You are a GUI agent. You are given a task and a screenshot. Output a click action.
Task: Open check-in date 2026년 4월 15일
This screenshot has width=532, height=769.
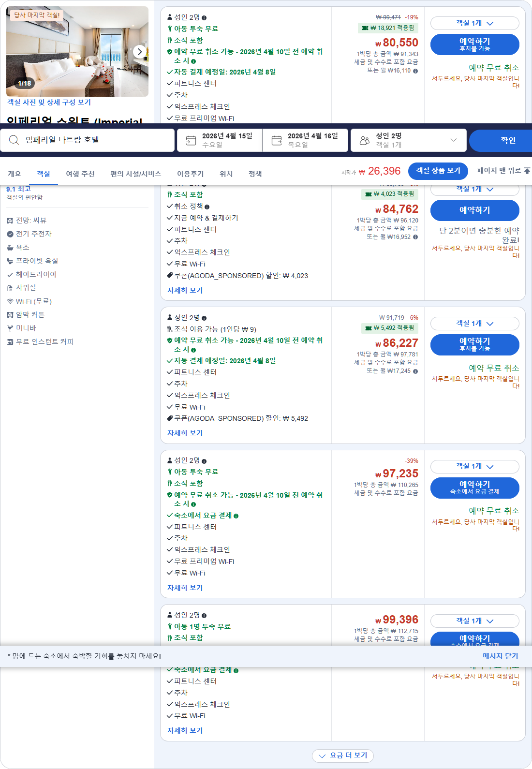pos(220,140)
